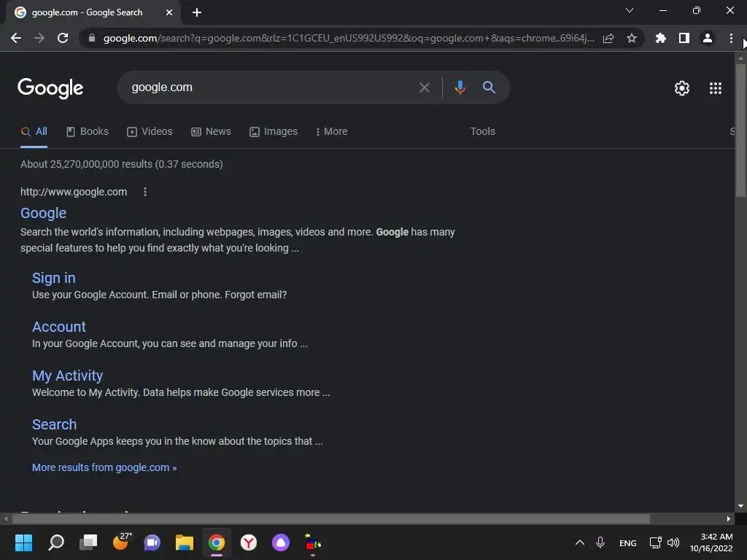This screenshot has height=560, width=747.
Task: Go back using the browser back arrow
Action: tap(16, 38)
